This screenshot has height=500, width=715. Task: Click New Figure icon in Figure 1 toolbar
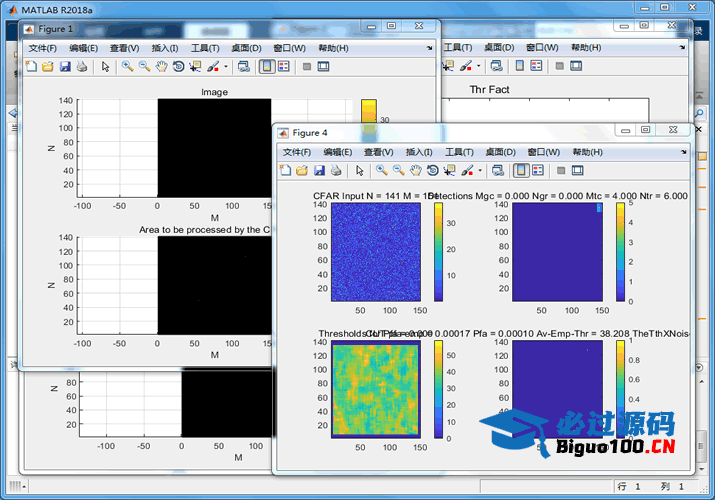coord(31,67)
